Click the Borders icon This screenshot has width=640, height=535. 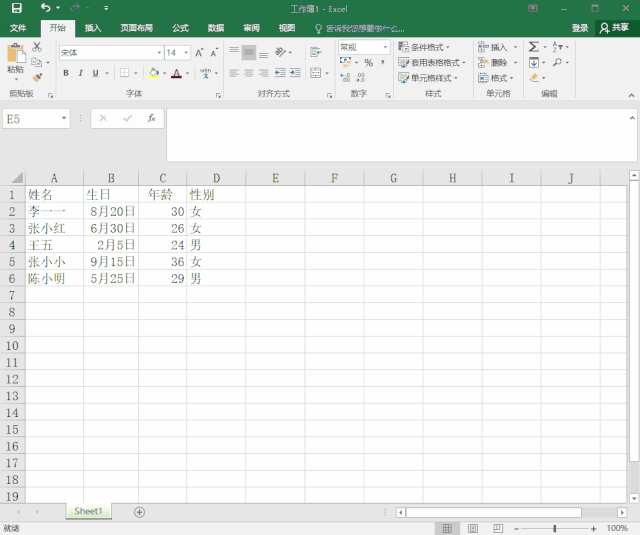[x=124, y=73]
